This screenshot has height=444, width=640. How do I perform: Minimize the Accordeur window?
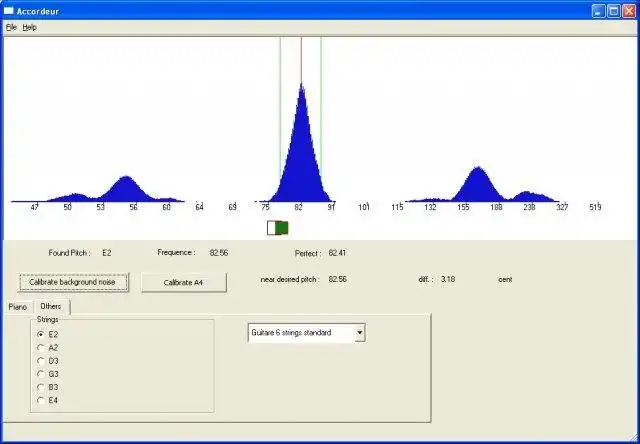coord(598,11)
